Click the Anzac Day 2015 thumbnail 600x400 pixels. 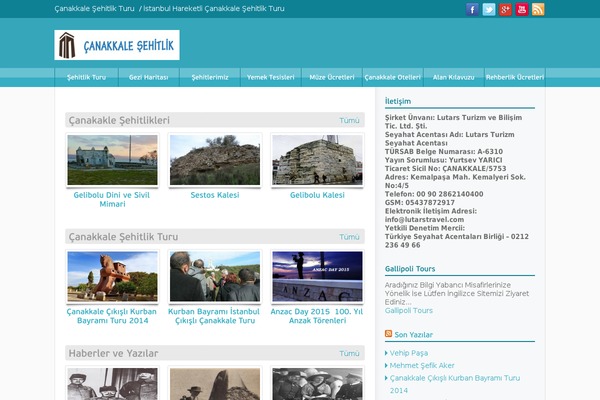(317, 276)
